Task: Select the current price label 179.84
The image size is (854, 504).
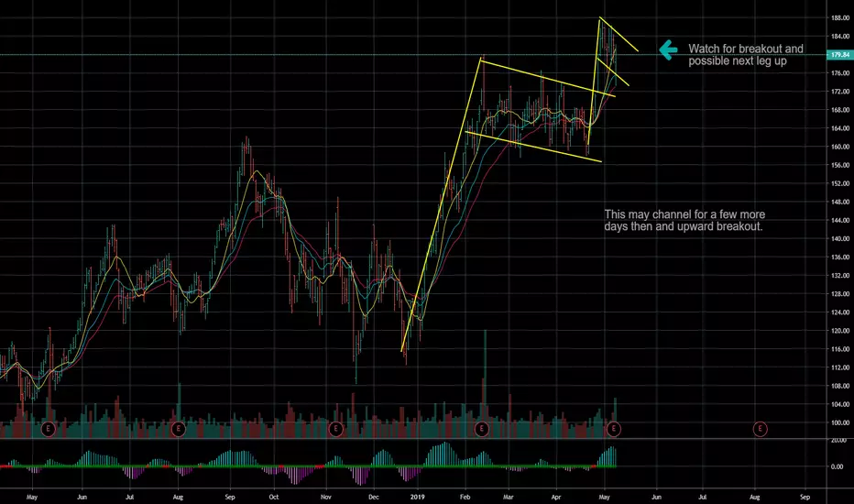Action: coord(840,55)
